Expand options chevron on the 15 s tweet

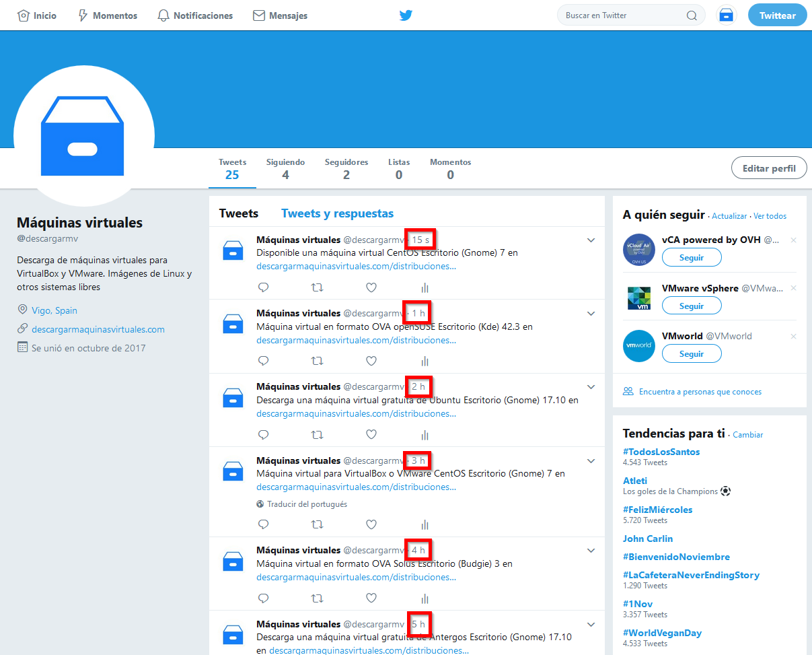[591, 240]
